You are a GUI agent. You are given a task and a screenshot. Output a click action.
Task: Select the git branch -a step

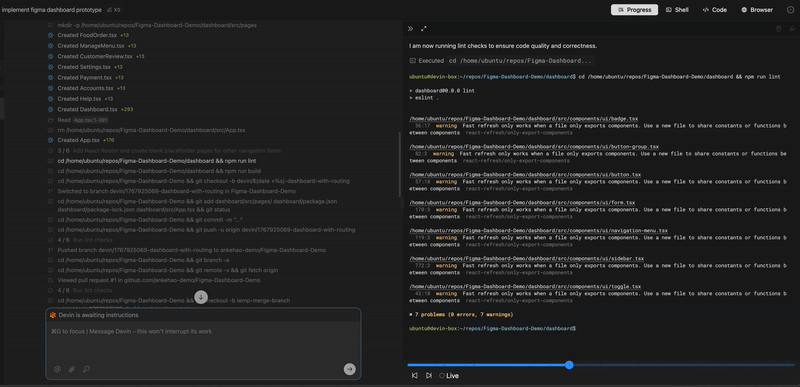143,260
